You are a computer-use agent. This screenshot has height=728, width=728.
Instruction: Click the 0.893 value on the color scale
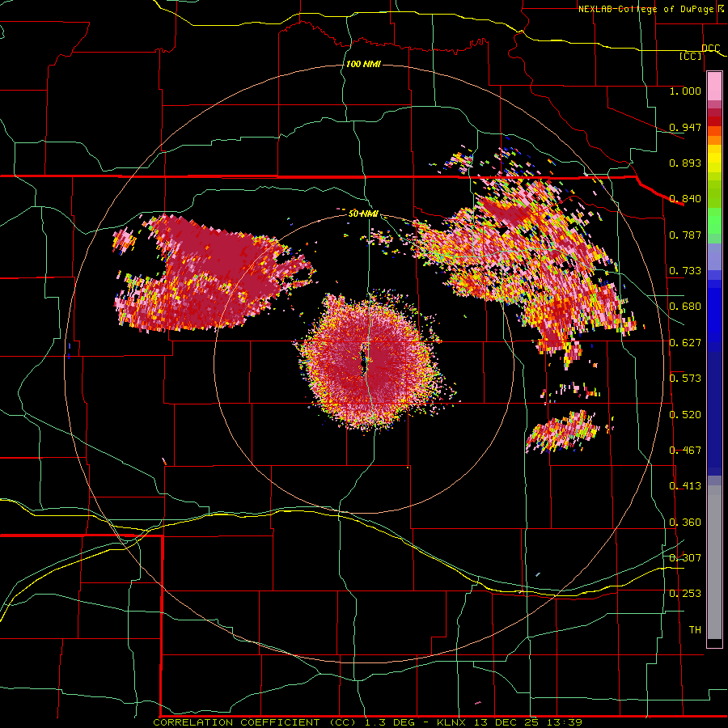click(685, 163)
